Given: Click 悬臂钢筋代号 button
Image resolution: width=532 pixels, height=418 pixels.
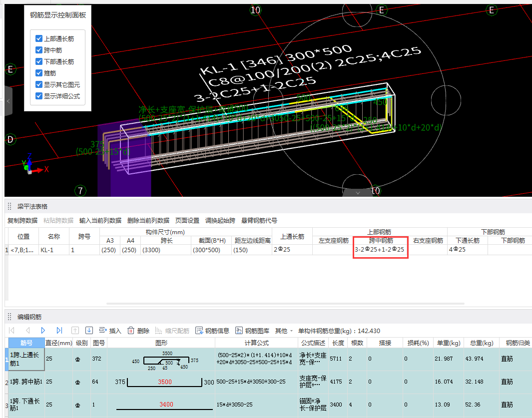Looking at the screenshot, I should click(259, 221).
